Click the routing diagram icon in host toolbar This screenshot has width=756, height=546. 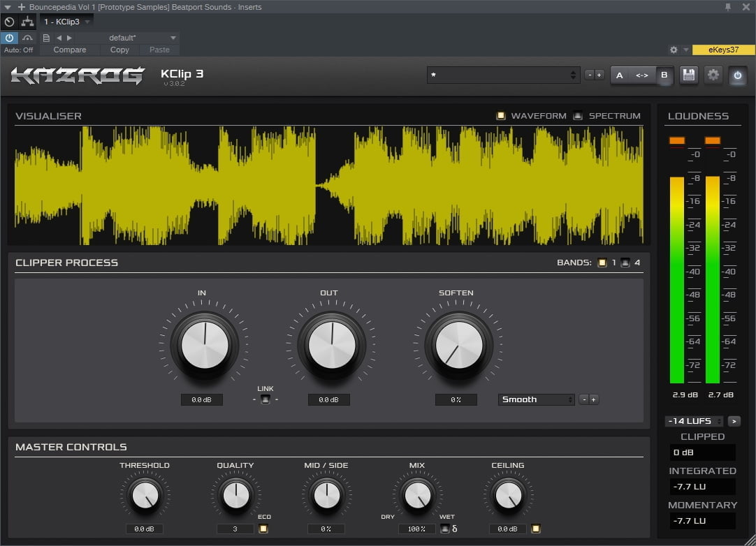(x=27, y=22)
